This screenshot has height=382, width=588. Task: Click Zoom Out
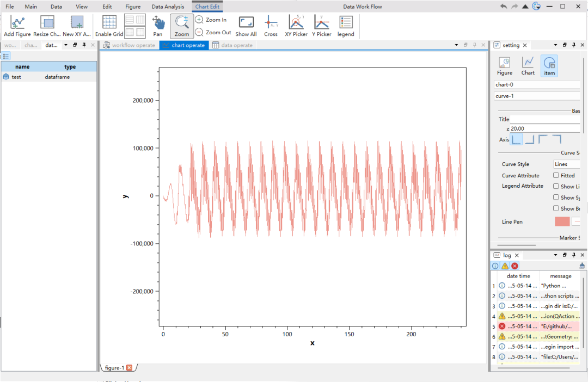coord(213,33)
